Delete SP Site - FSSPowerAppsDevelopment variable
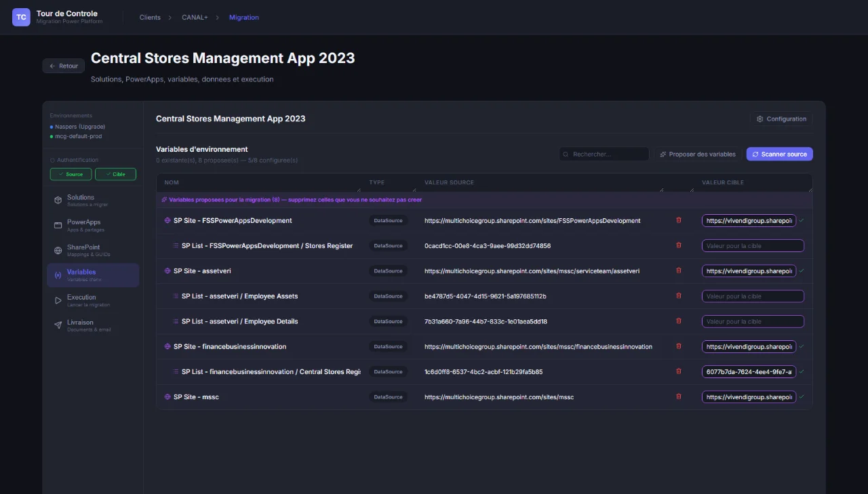This screenshot has height=494, width=868. [679, 220]
